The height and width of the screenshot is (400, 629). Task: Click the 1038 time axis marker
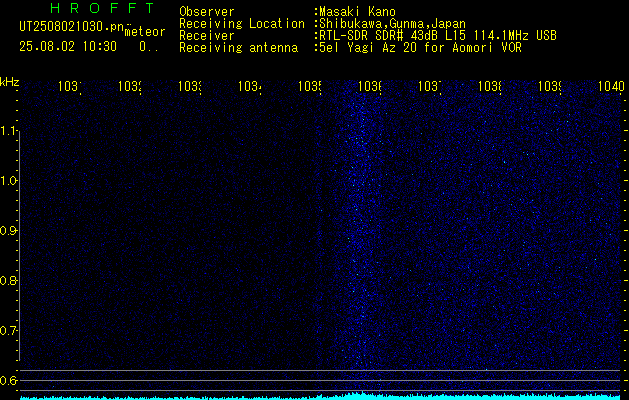coord(490,86)
